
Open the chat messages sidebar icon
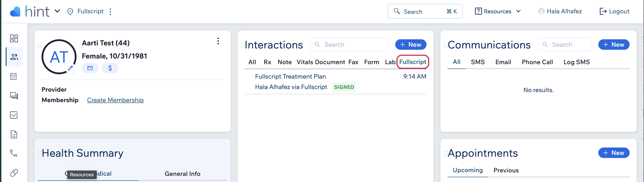pos(14,96)
